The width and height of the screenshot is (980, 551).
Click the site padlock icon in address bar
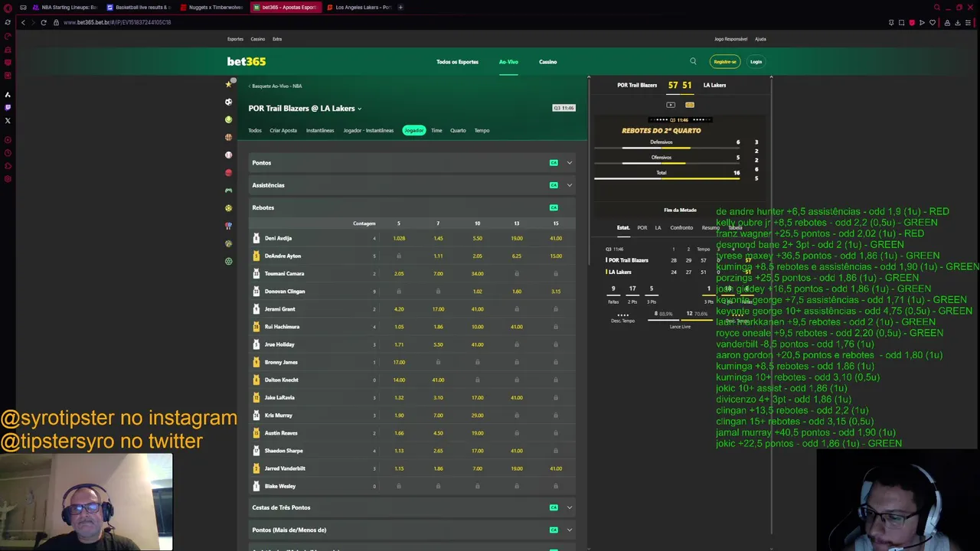[56, 22]
